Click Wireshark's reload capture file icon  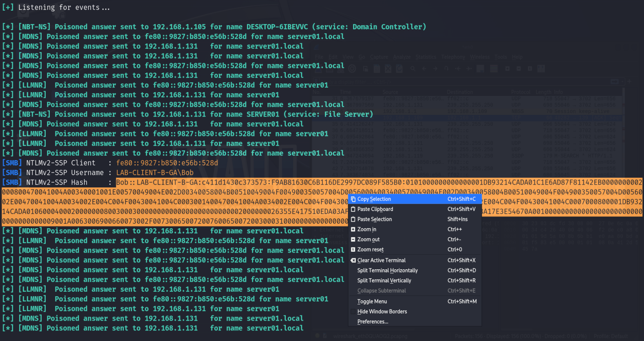tap(399, 68)
